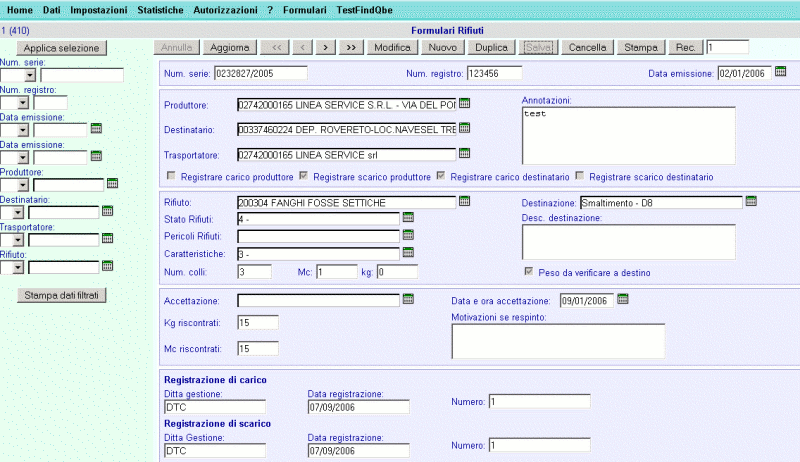Open the TestFindQbe menu
This screenshot has height=462, width=800.
[x=365, y=10]
